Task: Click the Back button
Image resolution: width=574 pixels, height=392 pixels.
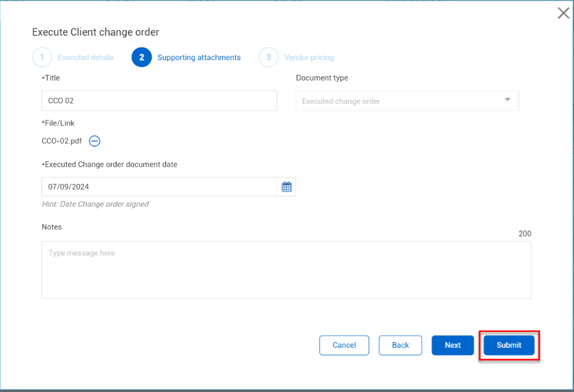Action: click(x=400, y=345)
